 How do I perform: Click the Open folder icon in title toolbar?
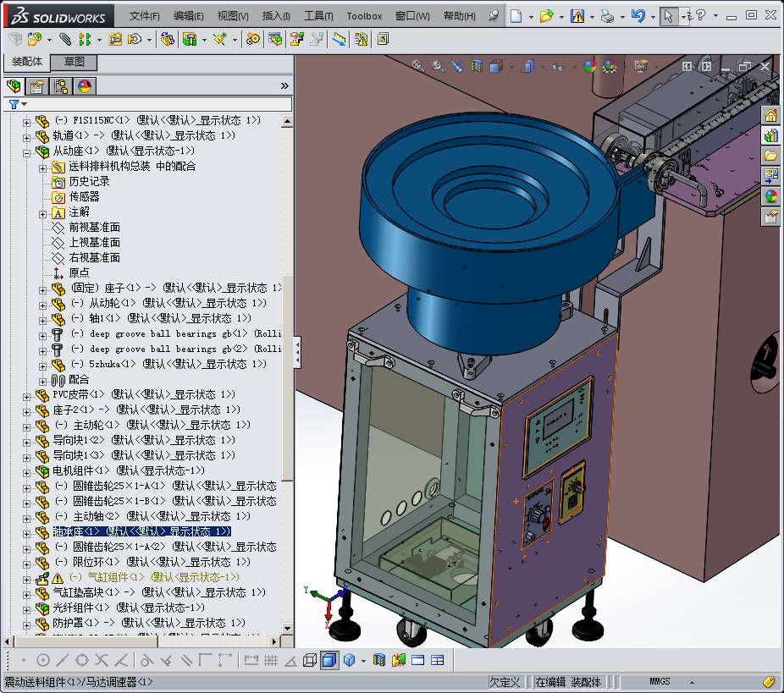[546, 16]
